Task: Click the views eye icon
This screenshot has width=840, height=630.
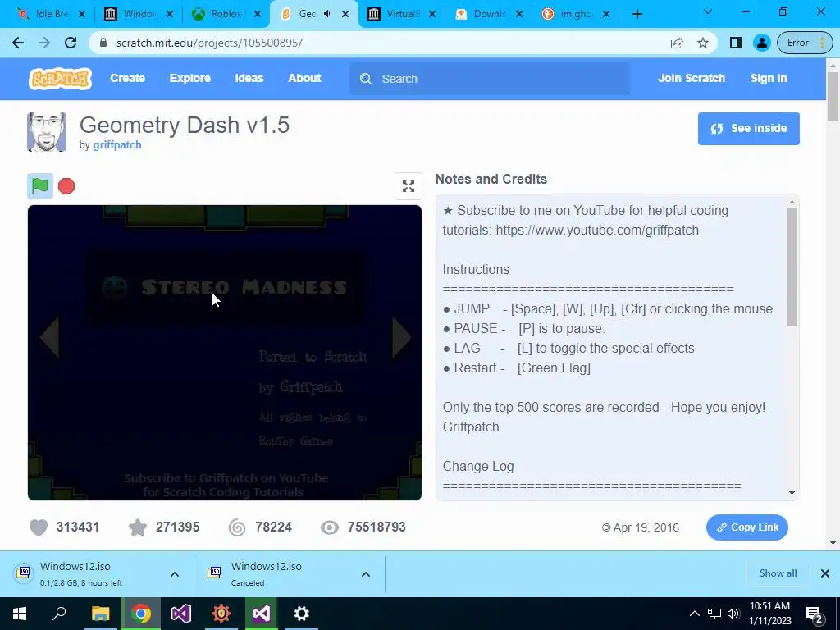Action: 330,527
